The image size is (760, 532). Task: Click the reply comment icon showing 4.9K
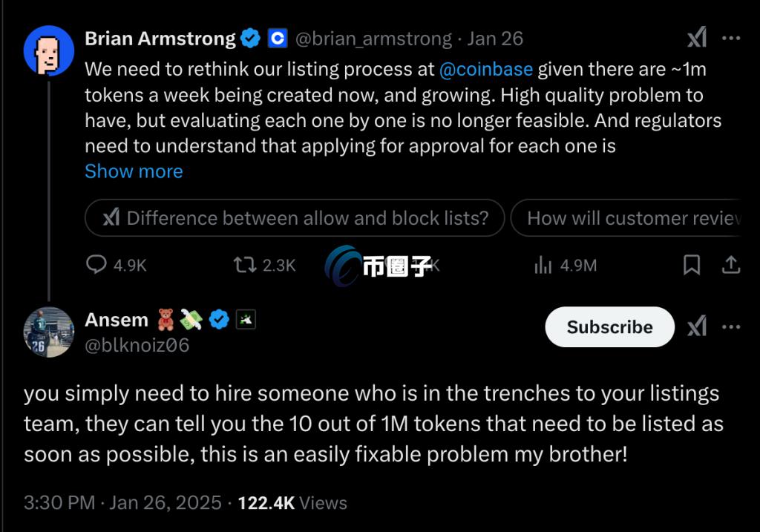[96, 265]
